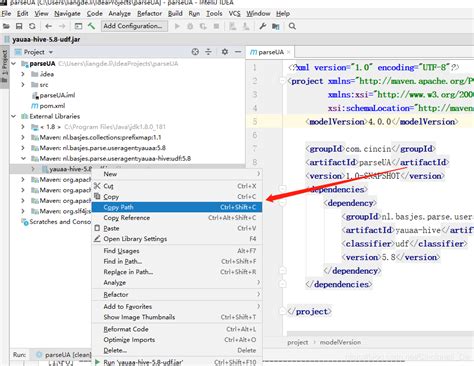Expand the .idea folder
474x366 pixels.
coord(23,74)
